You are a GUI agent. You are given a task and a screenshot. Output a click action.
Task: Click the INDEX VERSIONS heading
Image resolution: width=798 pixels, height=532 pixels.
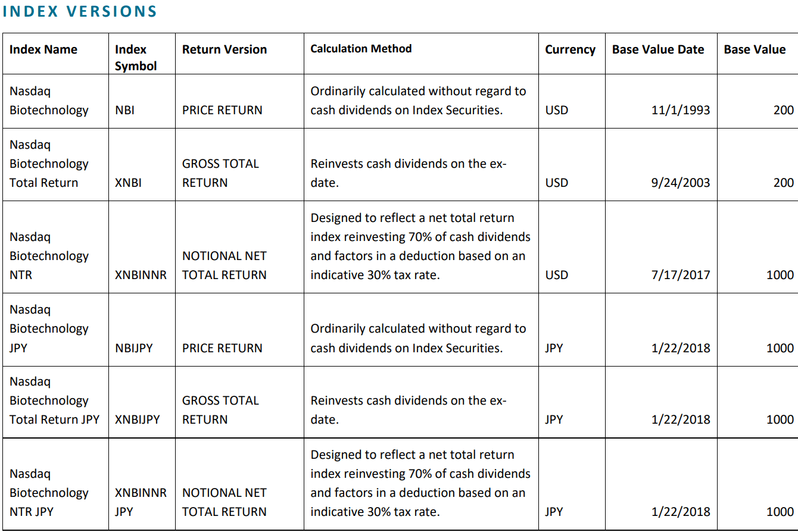80,11
